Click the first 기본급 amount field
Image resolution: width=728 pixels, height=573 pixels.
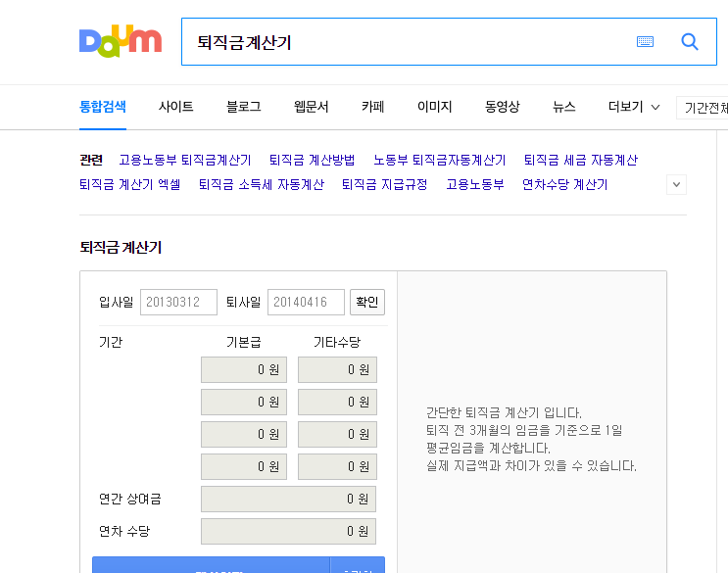pos(243,369)
